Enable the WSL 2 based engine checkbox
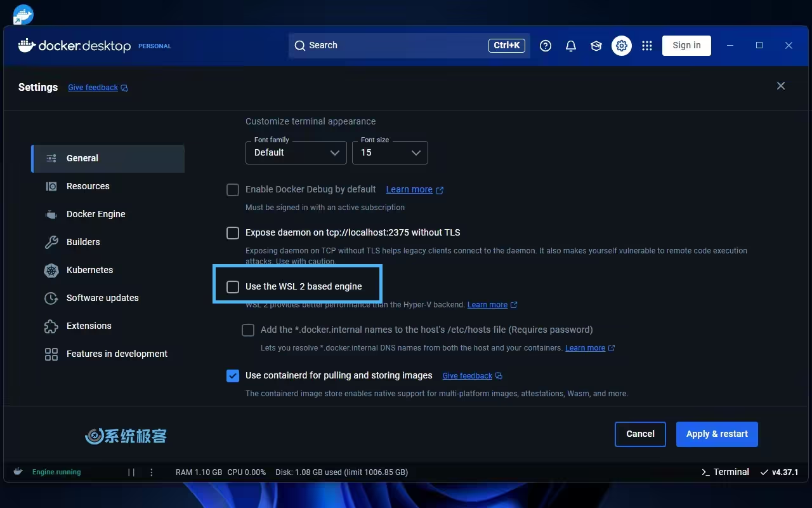The width and height of the screenshot is (812, 508). click(x=233, y=287)
